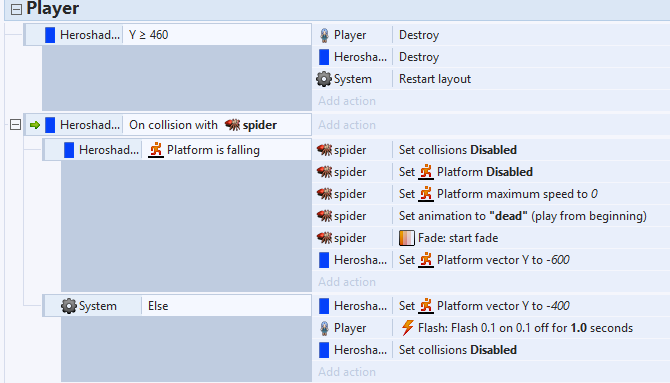Click spider icon beside Set Platform Disabled
This screenshot has width=670, height=383.
pos(324,172)
